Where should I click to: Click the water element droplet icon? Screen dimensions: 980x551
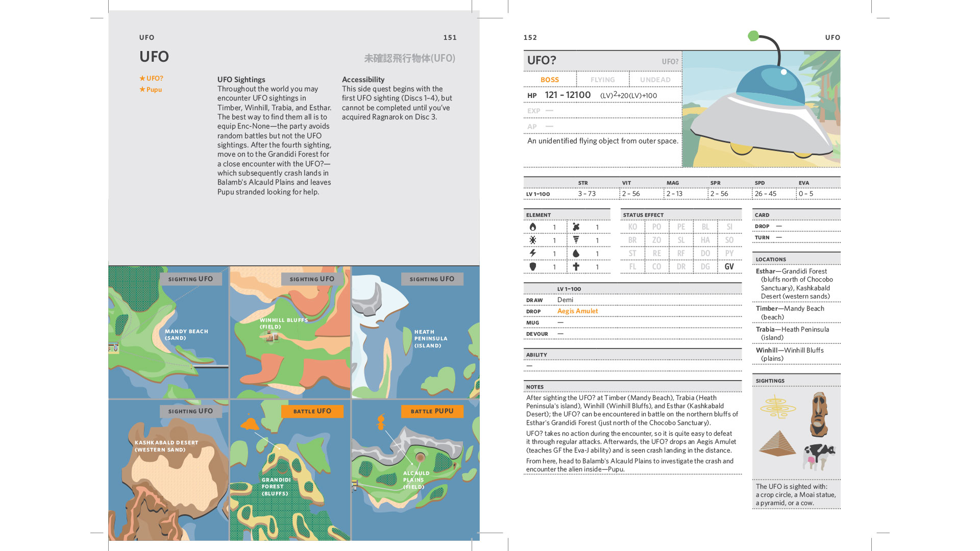pyautogui.click(x=576, y=254)
